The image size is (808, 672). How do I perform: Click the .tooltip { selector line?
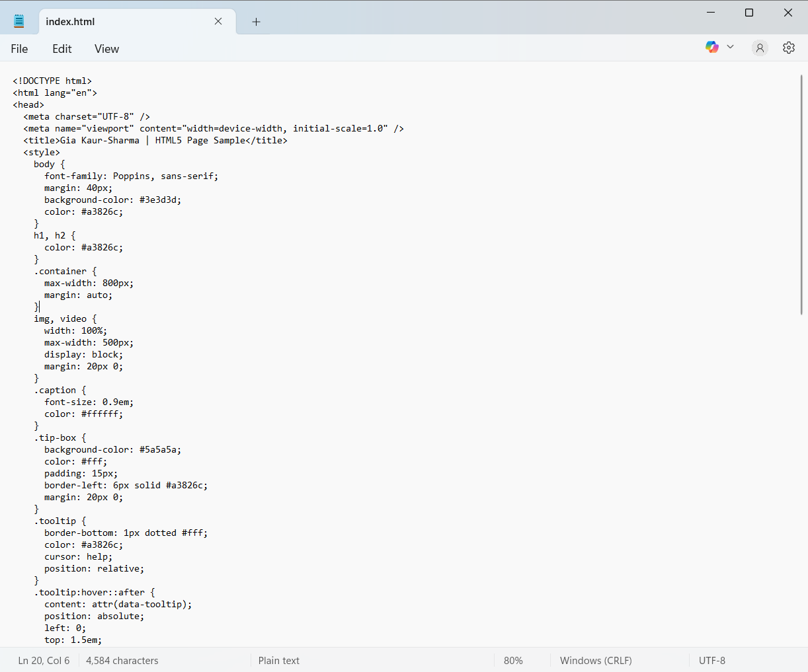point(60,521)
